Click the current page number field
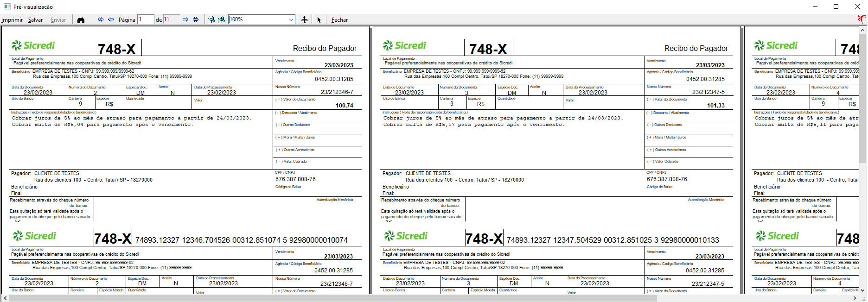 click(145, 19)
